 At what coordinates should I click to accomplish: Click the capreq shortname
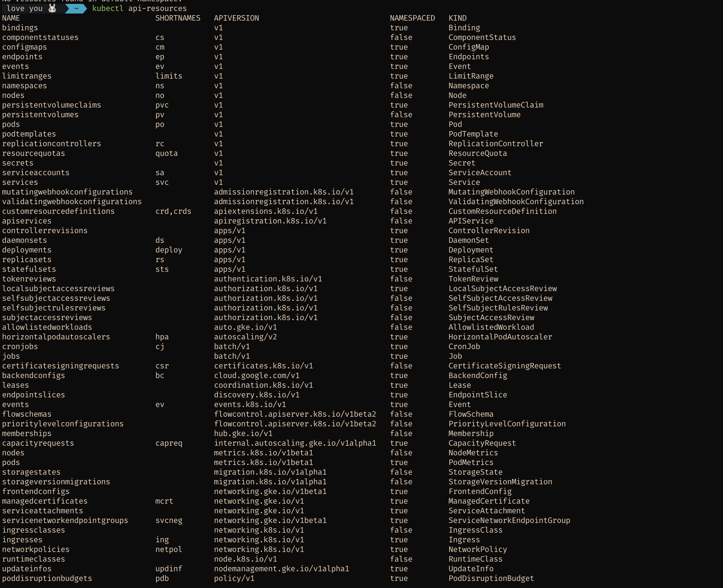point(169,443)
